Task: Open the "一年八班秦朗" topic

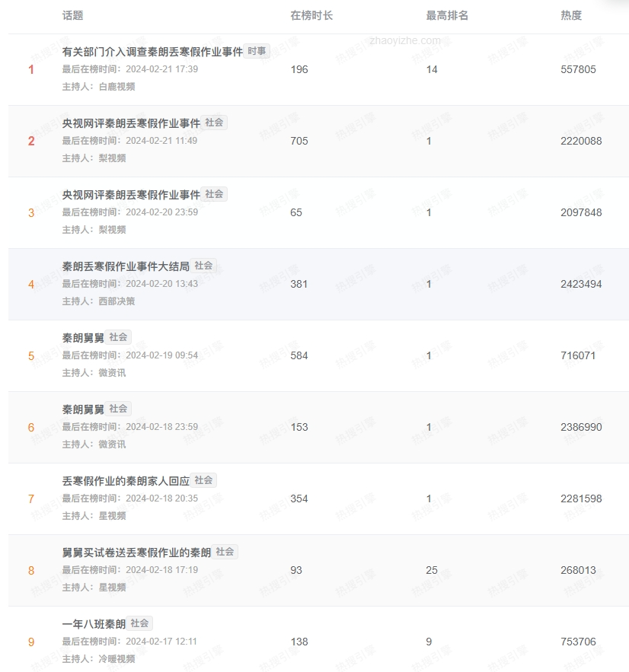Action: click(94, 624)
